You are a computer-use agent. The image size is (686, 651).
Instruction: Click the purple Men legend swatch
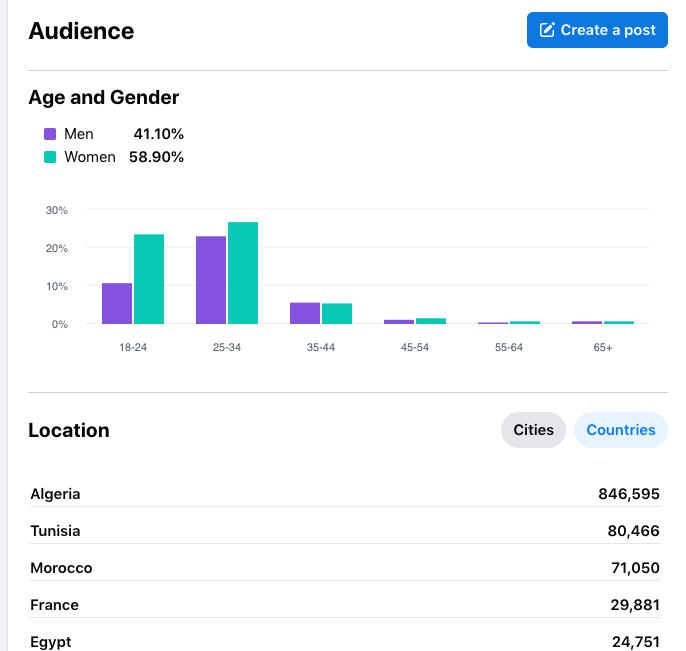(50, 134)
